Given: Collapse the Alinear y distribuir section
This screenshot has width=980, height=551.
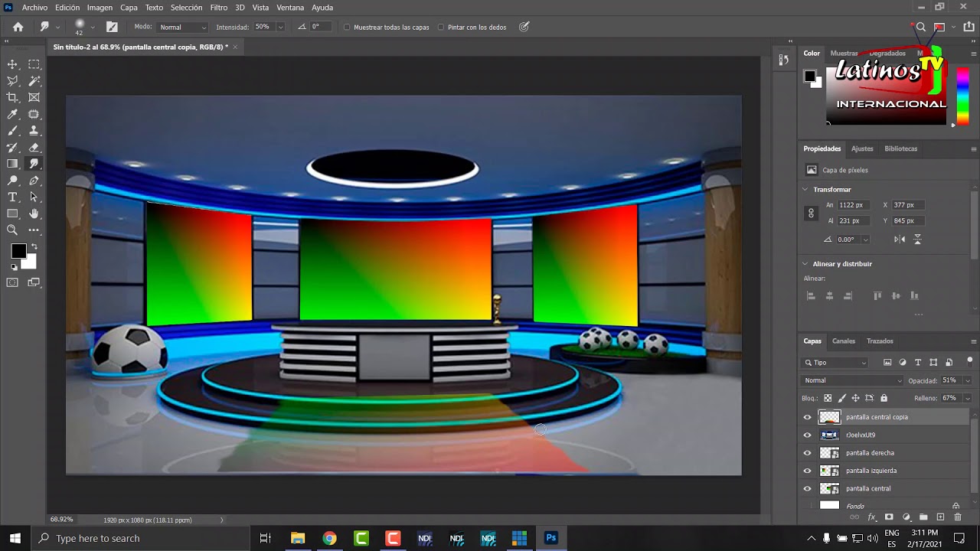Looking at the screenshot, I should pos(805,264).
